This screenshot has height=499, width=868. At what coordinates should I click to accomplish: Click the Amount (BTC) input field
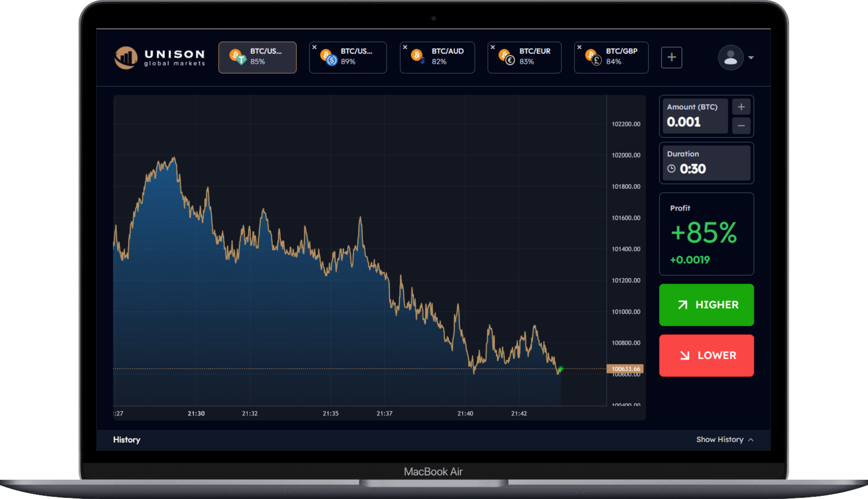tap(695, 116)
